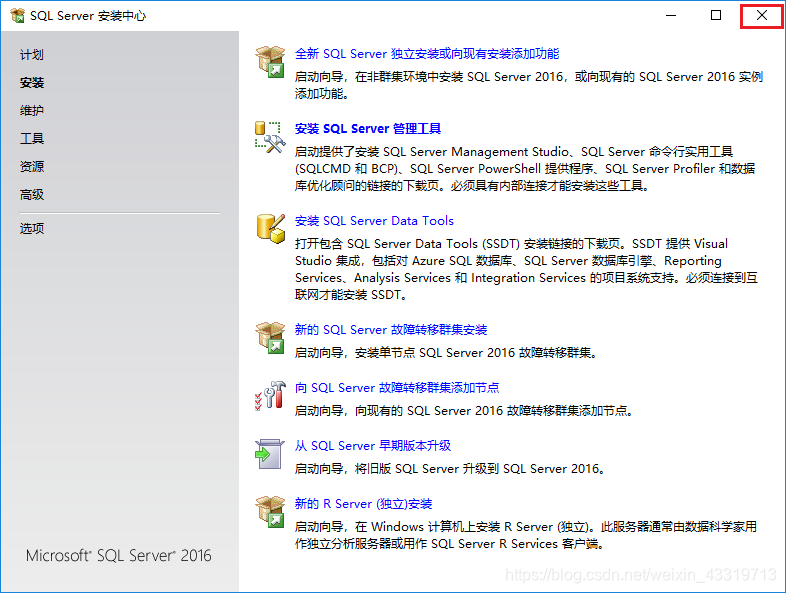786x593 pixels.
Task: Close the SQL Server 安装中心 window
Action: 761,16
